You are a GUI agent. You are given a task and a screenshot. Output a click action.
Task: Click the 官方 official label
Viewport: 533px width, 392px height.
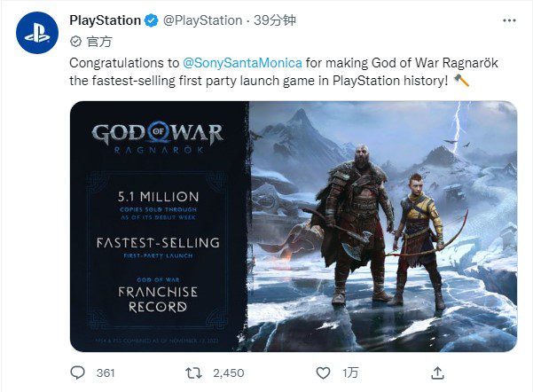coord(96,39)
